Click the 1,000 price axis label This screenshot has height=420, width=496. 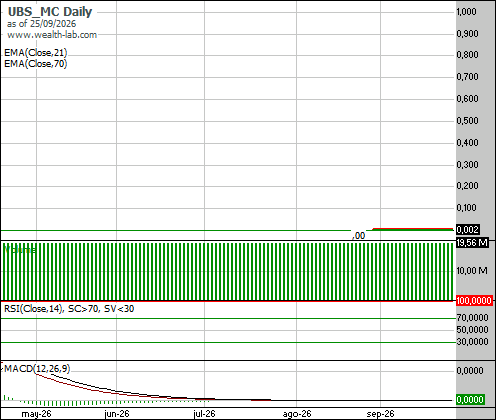[467, 12]
